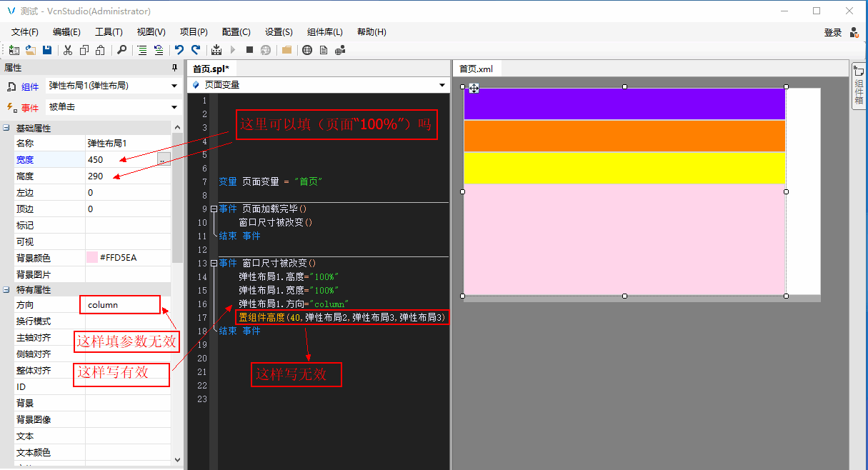Switch to the 首页.xml tab
Image resolution: width=868 pixels, height=470 pixels.
(476, 69)
